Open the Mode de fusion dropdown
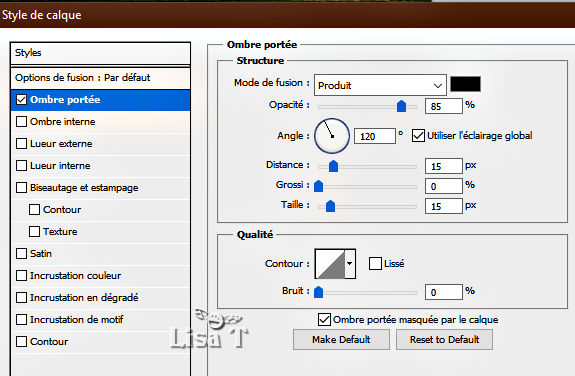 click(380, 85)
